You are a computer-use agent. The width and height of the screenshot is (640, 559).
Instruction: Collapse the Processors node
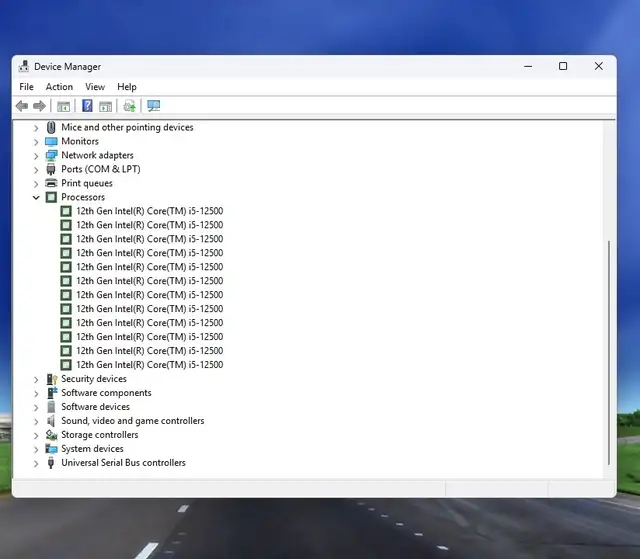tap(36, 197)
